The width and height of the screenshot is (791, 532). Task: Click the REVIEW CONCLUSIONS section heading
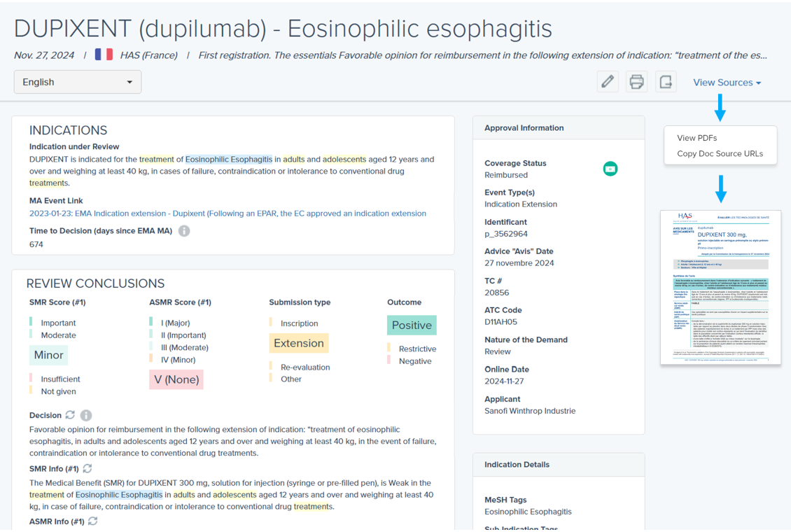[95, 283]
